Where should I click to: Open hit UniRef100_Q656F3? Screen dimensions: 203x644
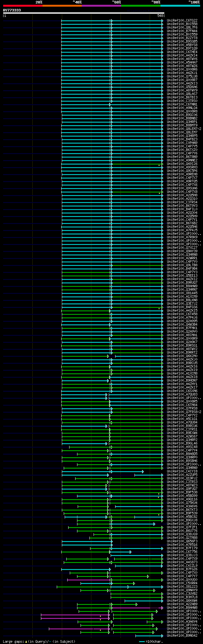pos(182,541)
